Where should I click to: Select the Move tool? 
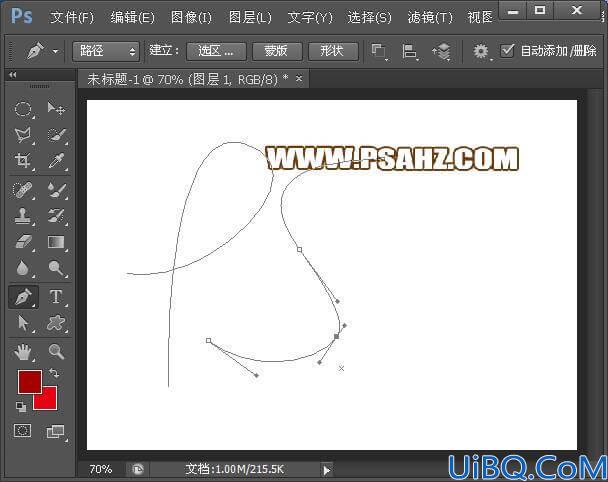pyautogui.click(x=56, y=108)
